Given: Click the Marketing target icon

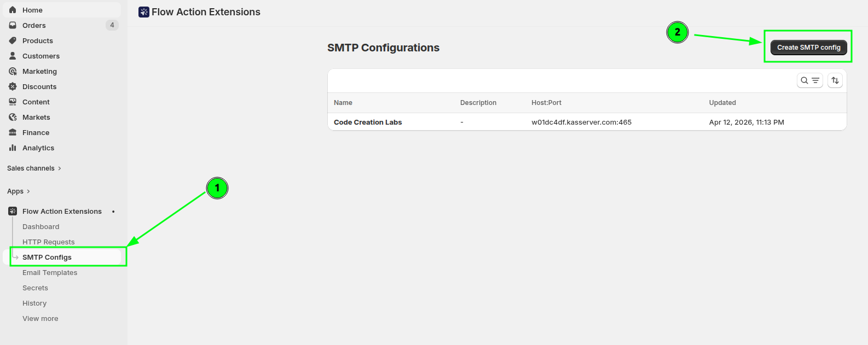Looking at the screenshot, I should point(13,71).
